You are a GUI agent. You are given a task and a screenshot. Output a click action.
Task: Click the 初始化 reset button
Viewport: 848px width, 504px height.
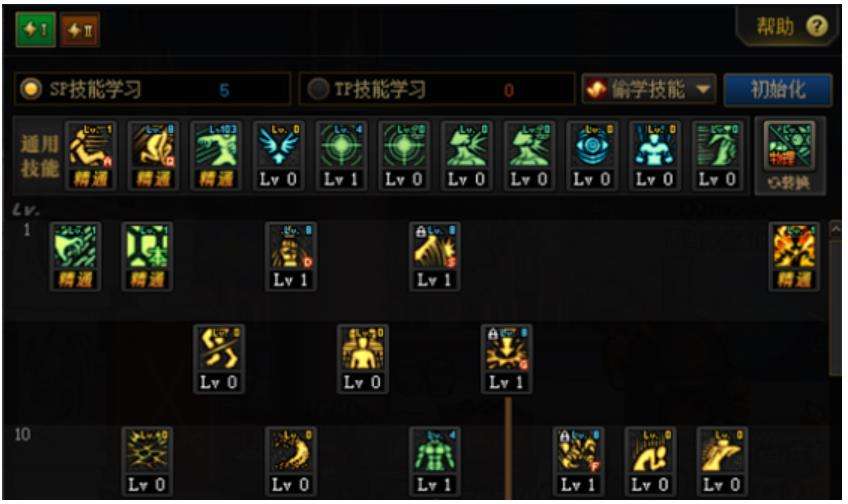click(778, 89)
